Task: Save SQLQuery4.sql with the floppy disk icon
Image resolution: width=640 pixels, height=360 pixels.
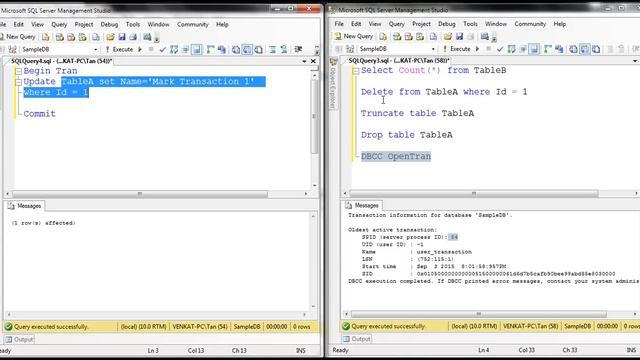Action: click(x=122, y=37)
